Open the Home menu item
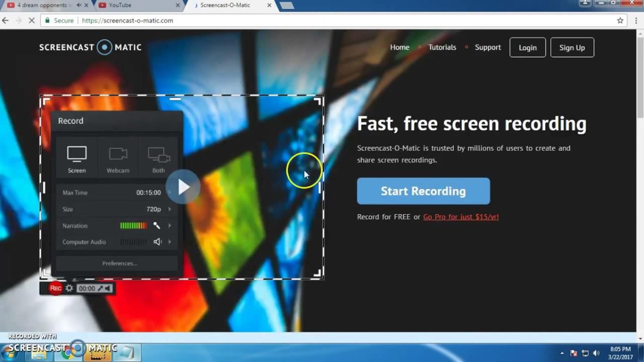This screenshot has width=644, height=362. click(x=399, y=47)
